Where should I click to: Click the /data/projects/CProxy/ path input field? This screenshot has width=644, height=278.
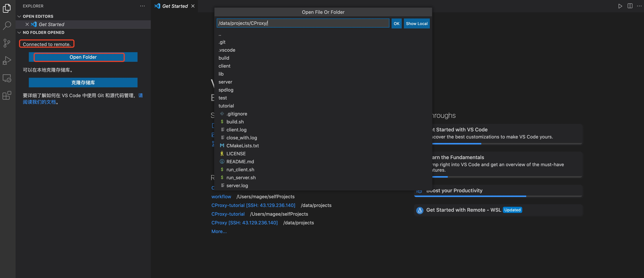pyautogui.click(x=303, y=23)
